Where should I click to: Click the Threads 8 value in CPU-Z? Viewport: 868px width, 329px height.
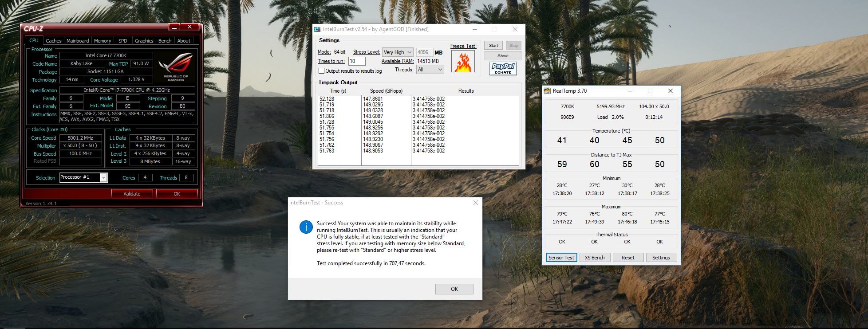coord(187,178)
